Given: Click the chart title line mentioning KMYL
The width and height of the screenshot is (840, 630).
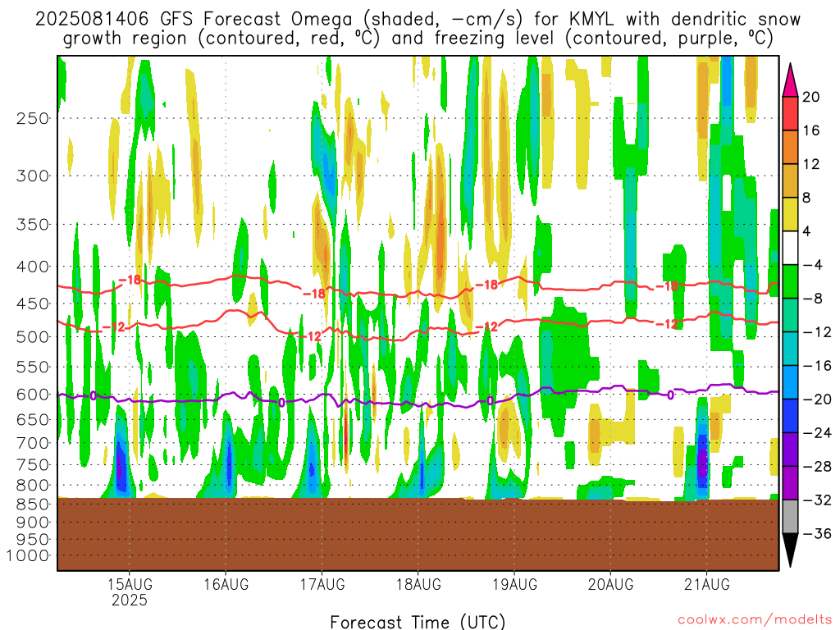Looking at the screenshot, I should (x=418, y=19).
